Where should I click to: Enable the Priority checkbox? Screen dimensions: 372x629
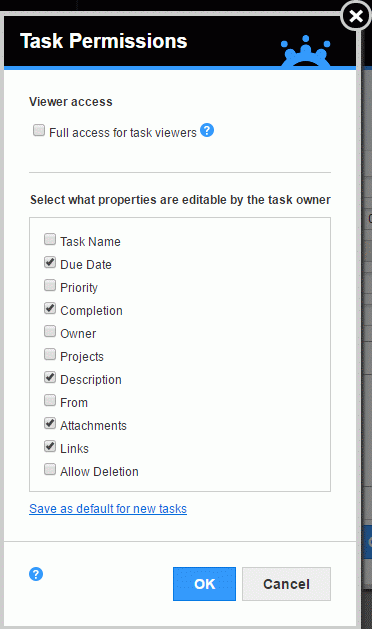pyautogui.click(x=50, y=285)
